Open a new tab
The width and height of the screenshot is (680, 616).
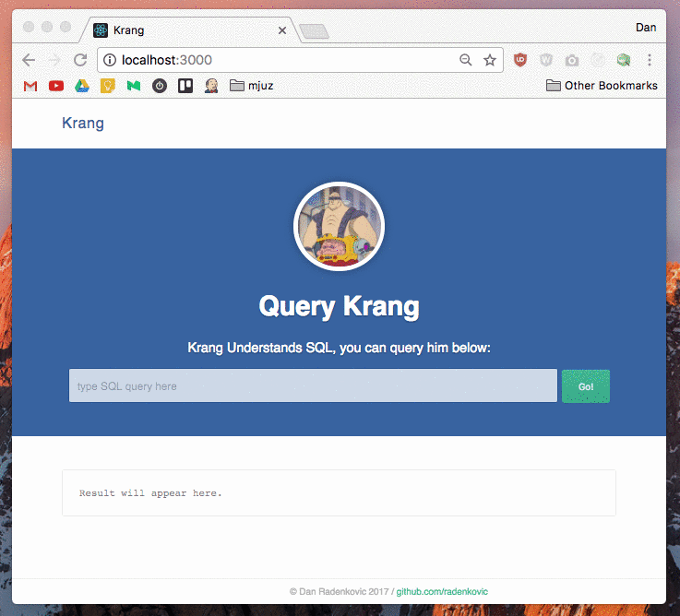click(x=314, y=31)
